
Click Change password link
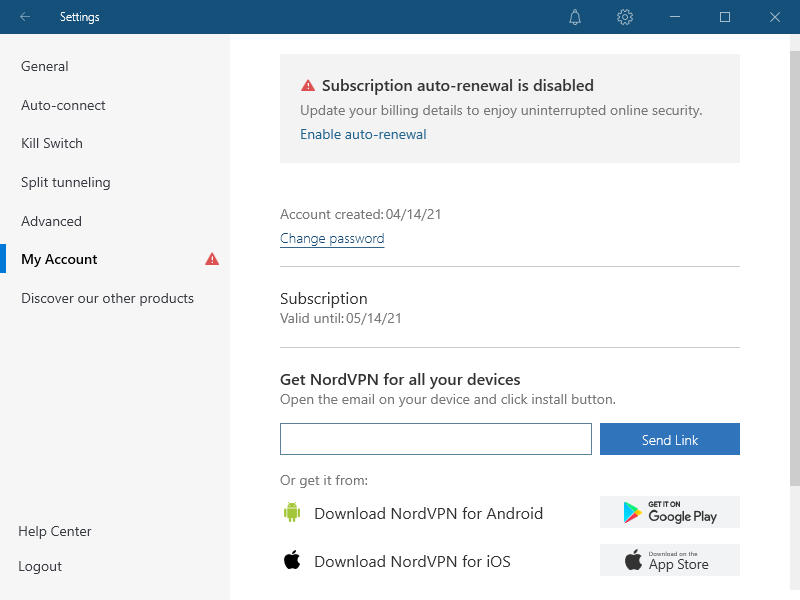pyautogui.click(x=332, y=238)
